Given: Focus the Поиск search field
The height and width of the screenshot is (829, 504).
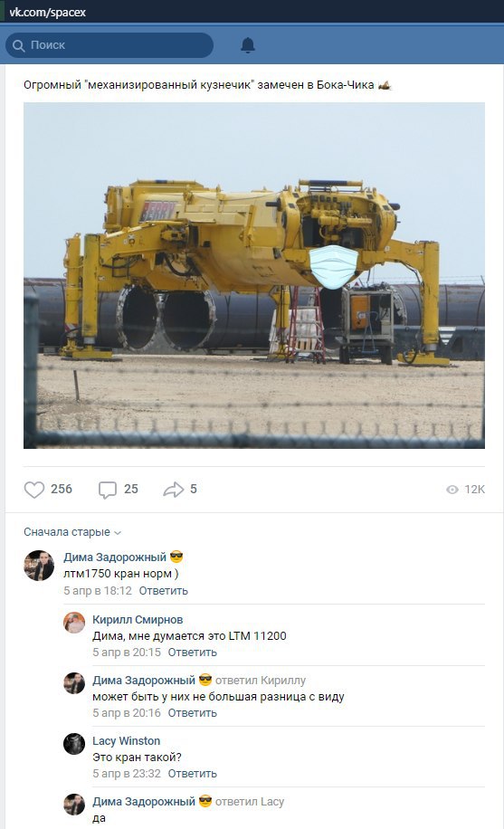Looking at the screenshot, I should pos(109,45).
